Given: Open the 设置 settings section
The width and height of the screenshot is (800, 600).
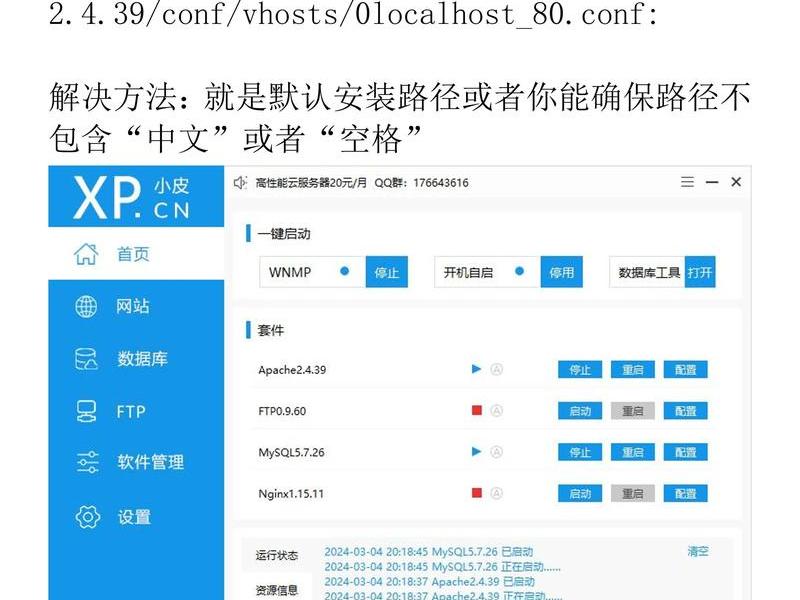Looking at the screenshot, I should click(136, 517).
